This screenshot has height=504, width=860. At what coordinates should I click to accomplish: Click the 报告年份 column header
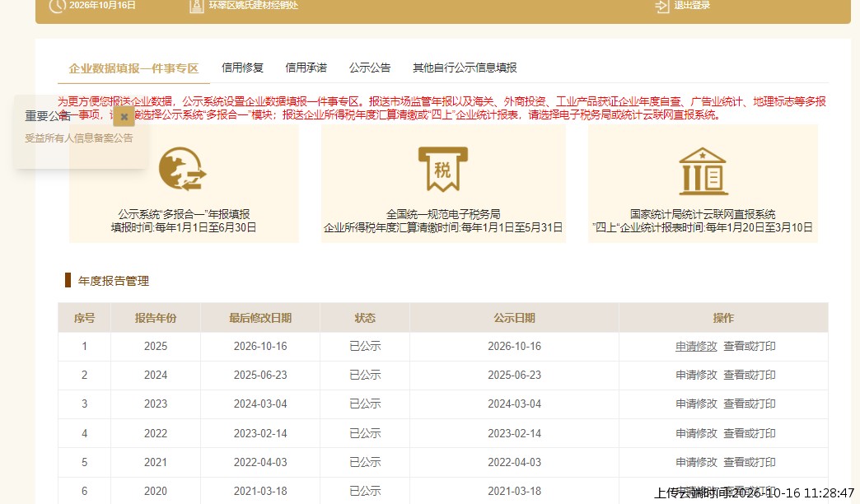156,318
